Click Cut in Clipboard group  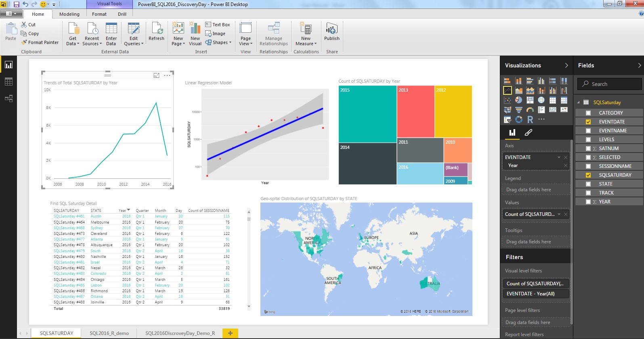29,25
